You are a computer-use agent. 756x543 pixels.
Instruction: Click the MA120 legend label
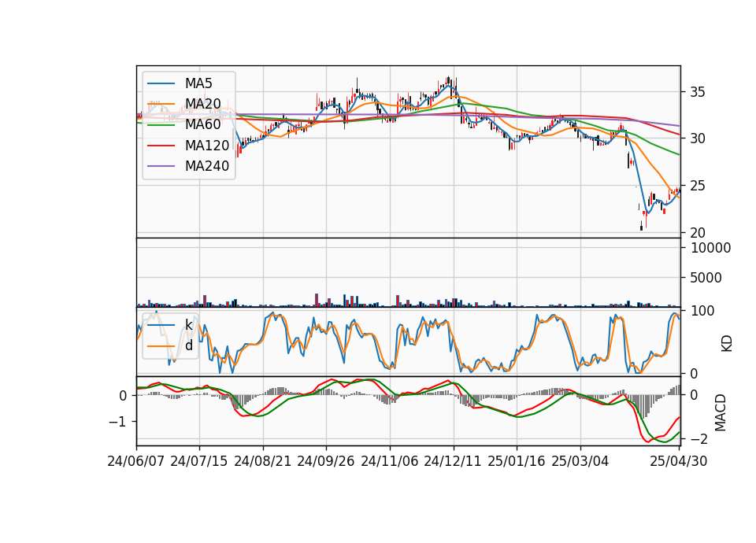click(x=207, y=146)
